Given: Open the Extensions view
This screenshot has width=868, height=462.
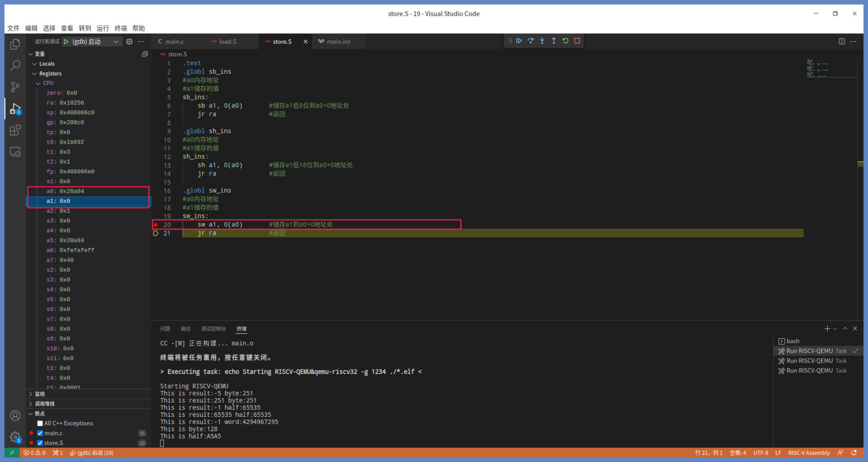Looking at the screenshot, I should [x=15, y=131].
